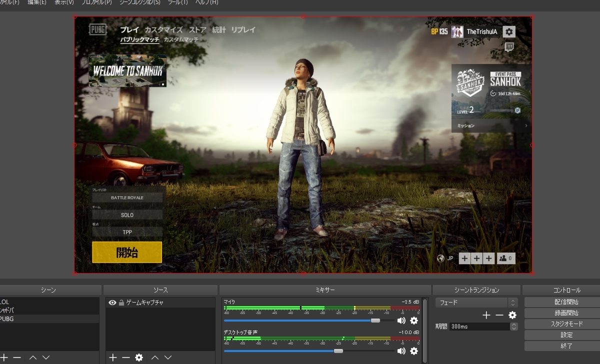Open transition properties gear icon

tap(512, 315)
